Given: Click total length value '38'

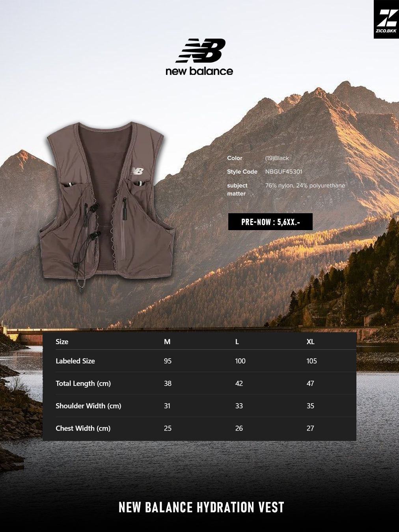Looking at the screenshot, I should coord(168,383).
